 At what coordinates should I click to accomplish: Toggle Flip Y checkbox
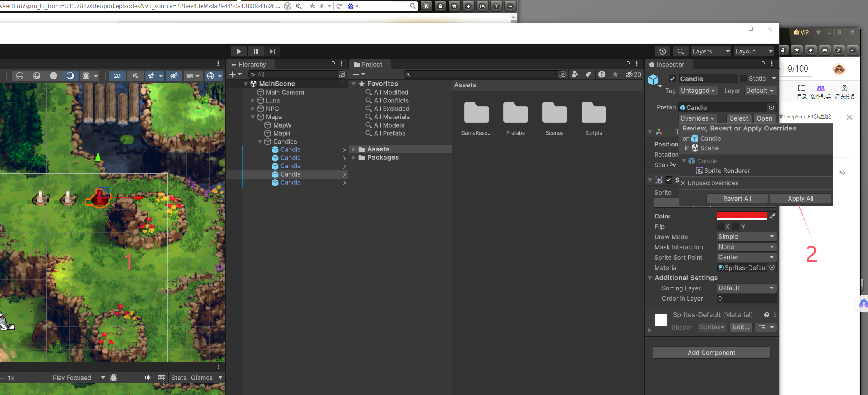tap(735, 226)
